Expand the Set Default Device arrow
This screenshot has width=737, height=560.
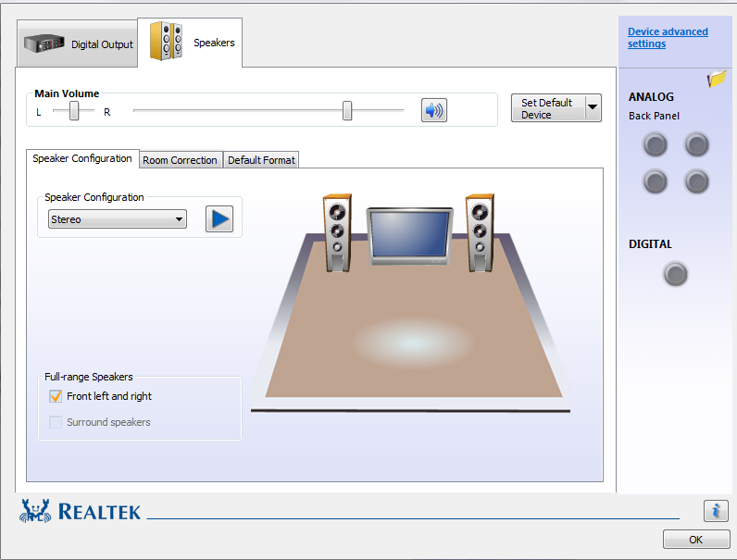(593, 108)
